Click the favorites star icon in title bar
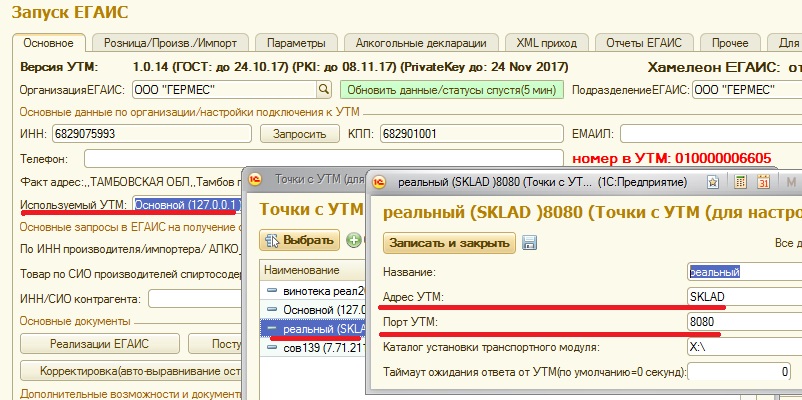 (713, 182)
